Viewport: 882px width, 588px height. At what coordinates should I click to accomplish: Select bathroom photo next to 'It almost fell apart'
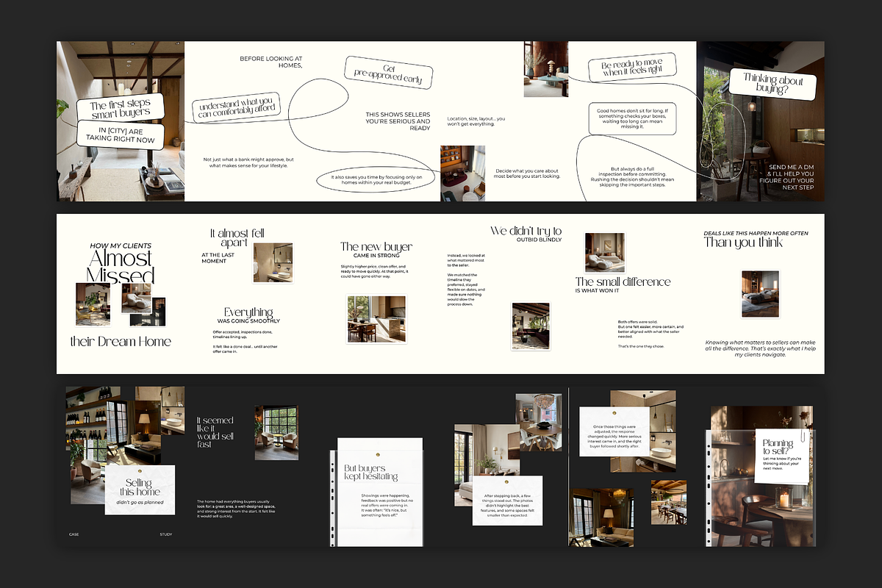(273, 262)
